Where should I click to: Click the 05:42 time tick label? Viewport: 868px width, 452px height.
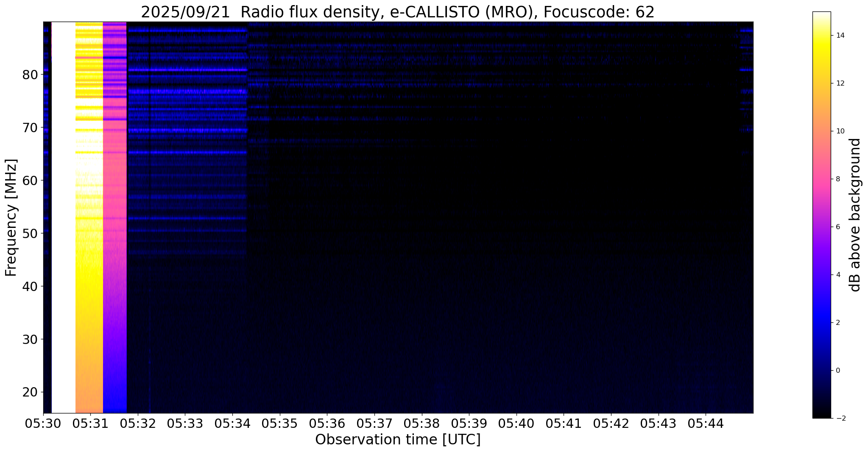(611, 423)
